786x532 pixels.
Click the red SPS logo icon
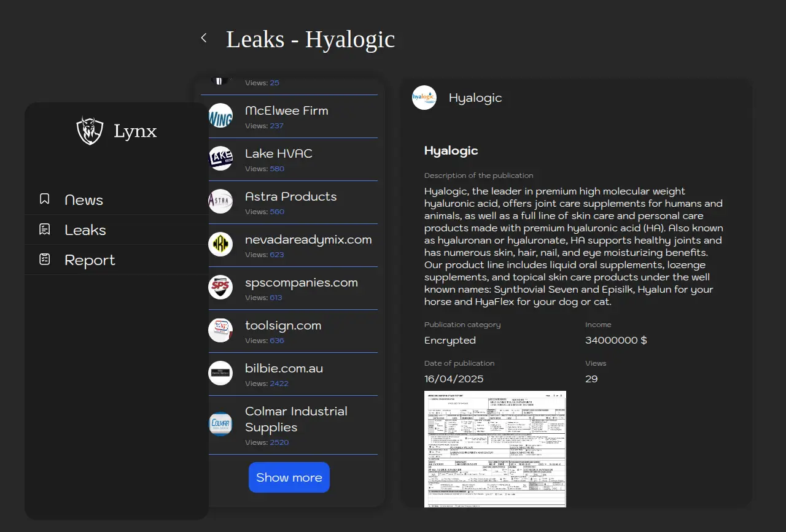click(x=220, y=287)
